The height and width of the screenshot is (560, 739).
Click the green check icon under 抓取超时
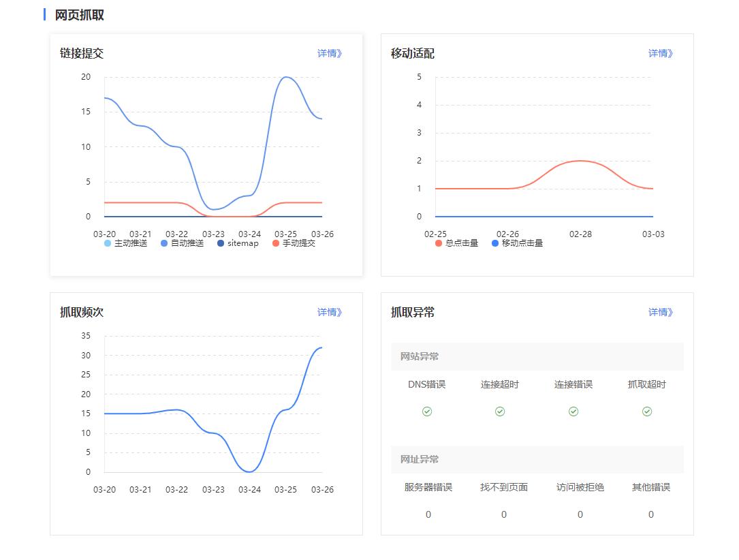point(647,411)
